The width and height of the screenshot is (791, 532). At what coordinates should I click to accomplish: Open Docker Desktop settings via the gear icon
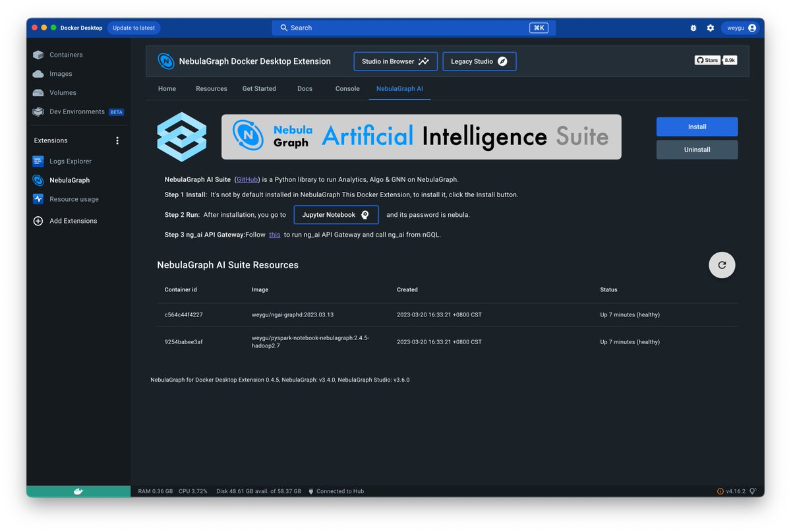[710, 28]
